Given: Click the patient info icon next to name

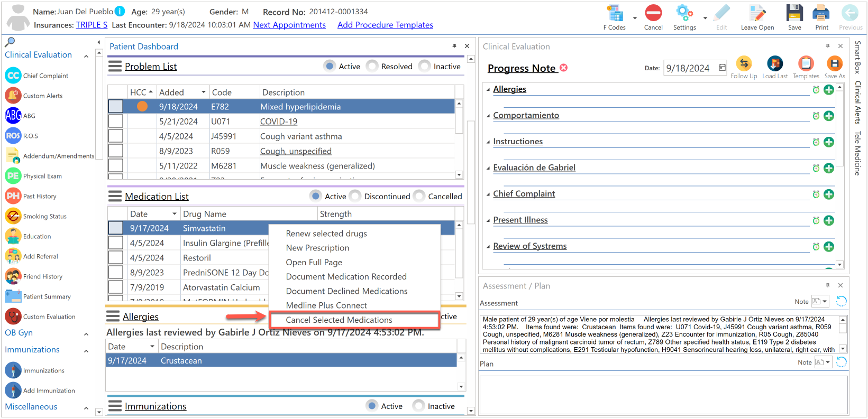Looking at the screenshot, I should point(120,12).
